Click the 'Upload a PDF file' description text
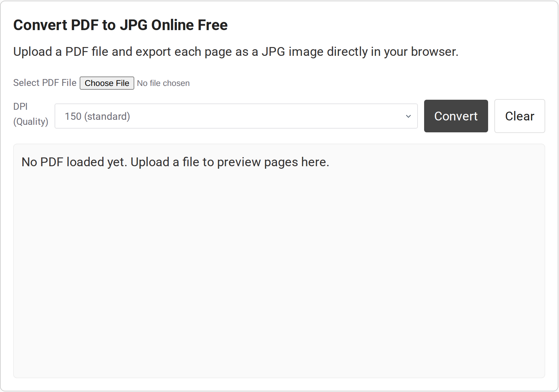This screenshot has height=392, width=559. point(236,52)
